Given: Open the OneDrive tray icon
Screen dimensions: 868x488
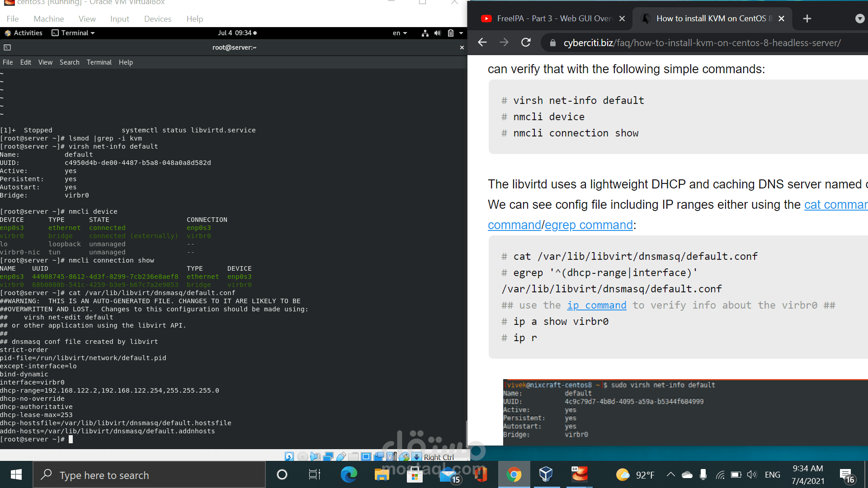Looking at the screenshot, I should click(x=687, y=475).
